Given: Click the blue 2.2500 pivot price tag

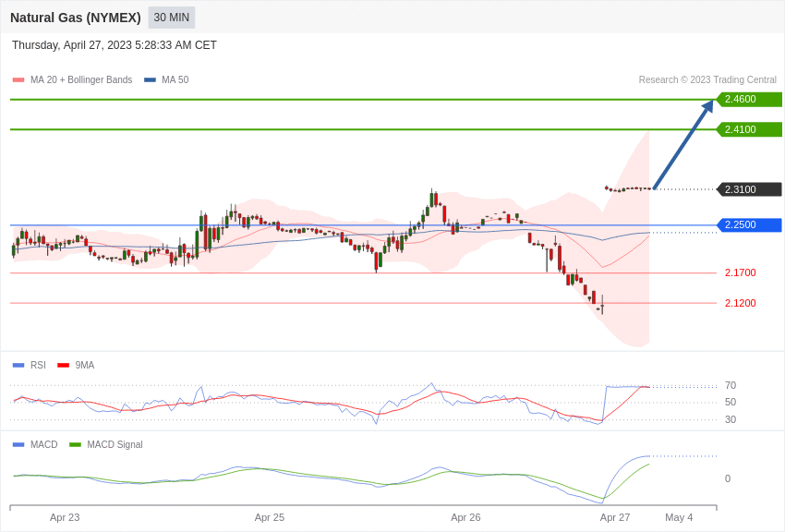Looking at the screenshot, I should [x=749, y=225].
